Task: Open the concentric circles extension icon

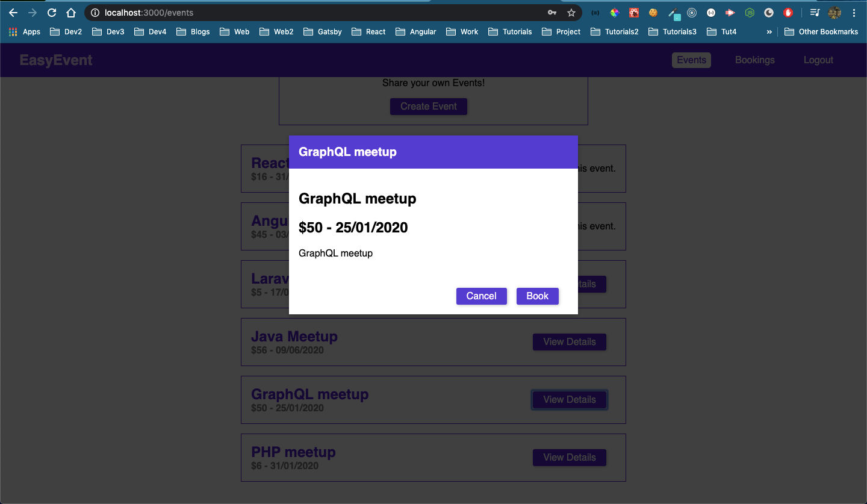Action: 692,13
